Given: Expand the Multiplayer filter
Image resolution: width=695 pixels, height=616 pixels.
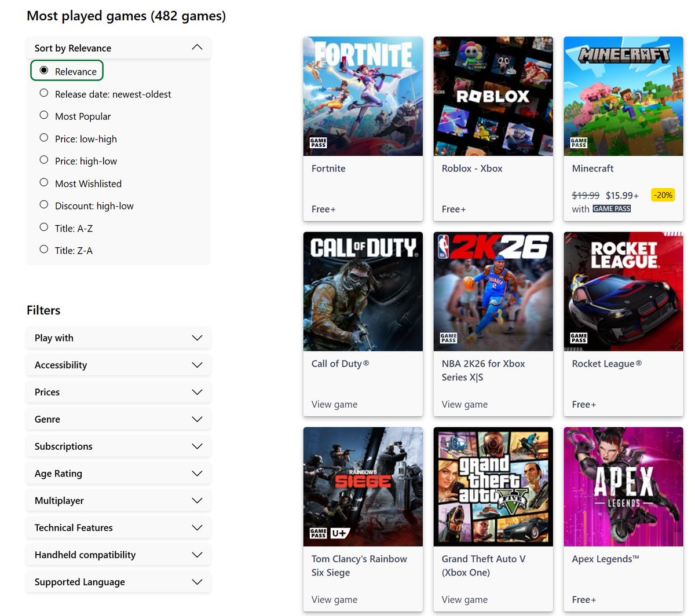Looking at the screenshot, I should [x=118, y=500].
